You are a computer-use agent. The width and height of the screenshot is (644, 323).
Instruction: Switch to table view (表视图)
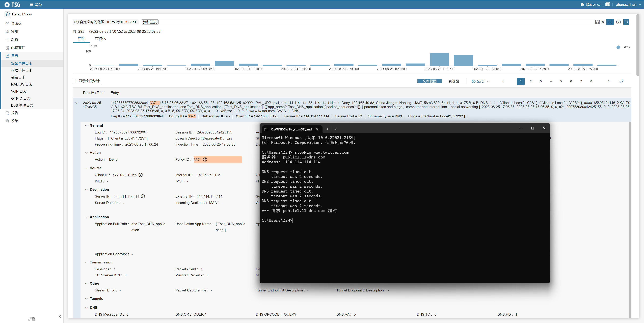pyautogui.click(x=453, y=81)
